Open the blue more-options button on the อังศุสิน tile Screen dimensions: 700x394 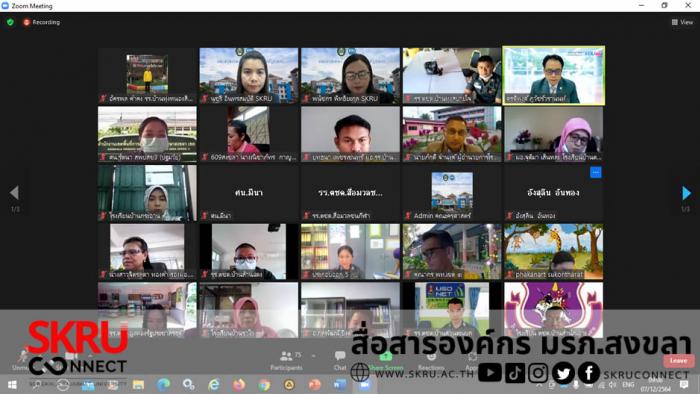click(x=596, y=172)
